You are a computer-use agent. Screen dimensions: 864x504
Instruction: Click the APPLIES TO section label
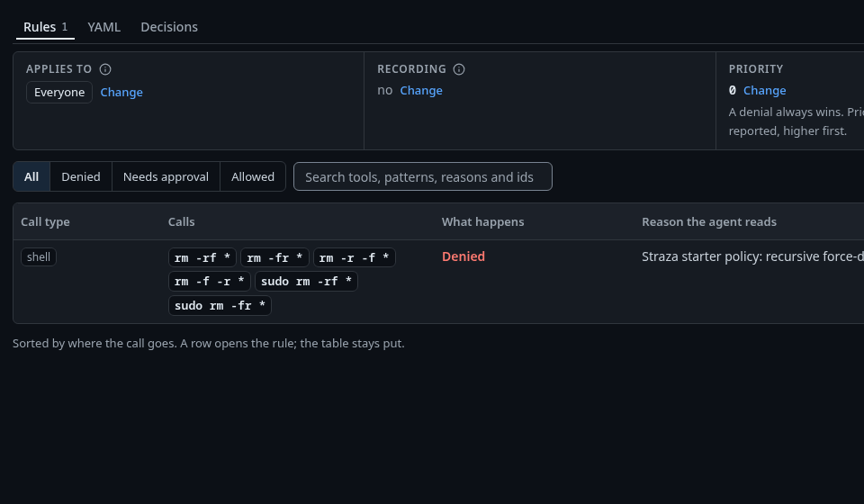[x=59, y=69]
